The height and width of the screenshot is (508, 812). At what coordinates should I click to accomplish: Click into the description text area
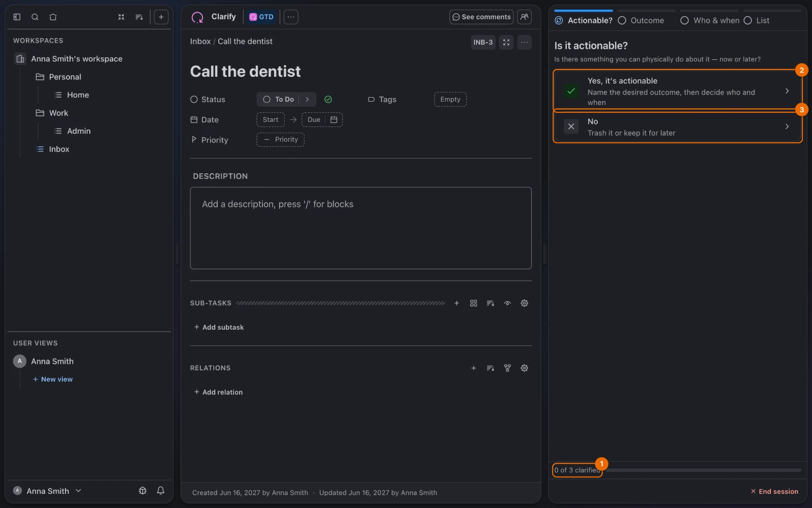tap(361, 228)
